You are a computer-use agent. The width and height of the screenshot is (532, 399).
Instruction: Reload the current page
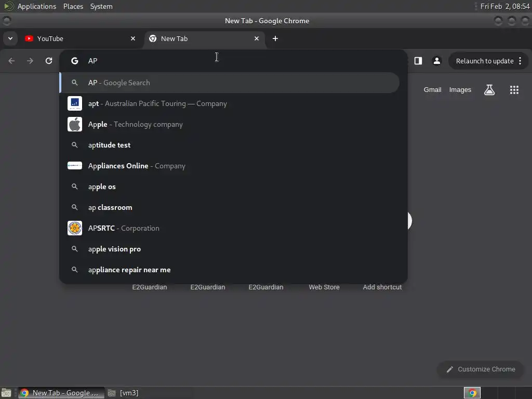[x=49, y=61]
